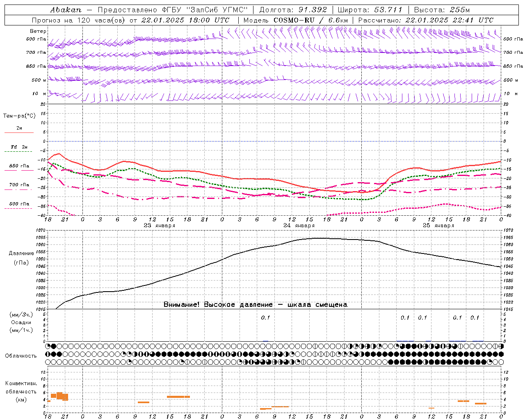Click the 24 января date label
This screenshot has height=420, width=525.
(x=299, y=225)
